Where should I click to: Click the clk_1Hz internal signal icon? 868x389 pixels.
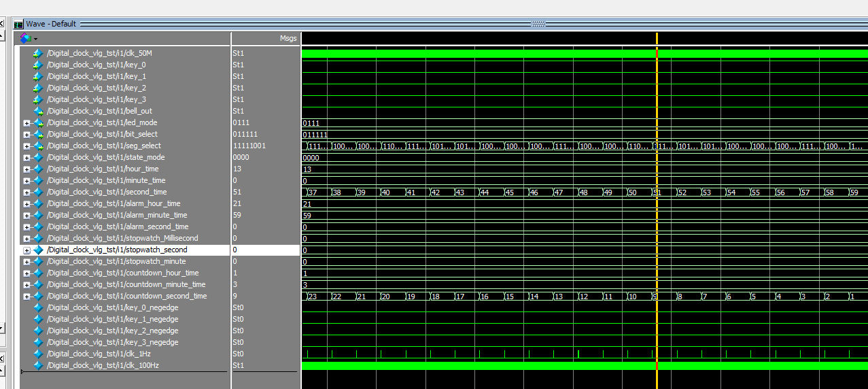point(38,354)
